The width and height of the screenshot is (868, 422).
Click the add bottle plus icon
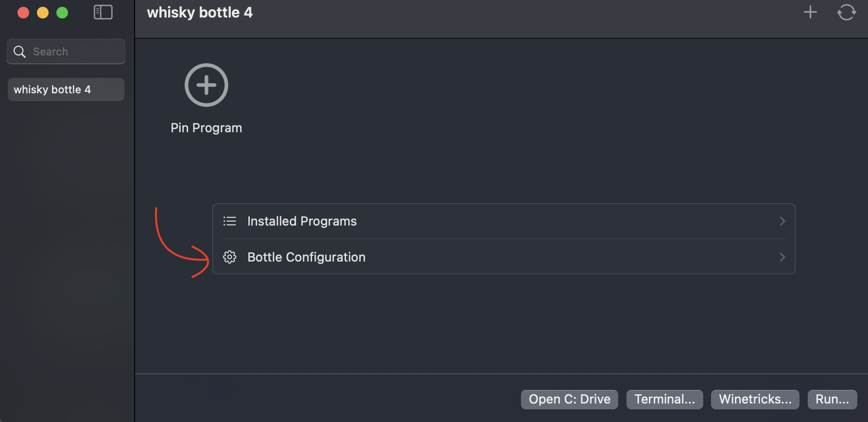pyautogui.click(x=810, y=12)
